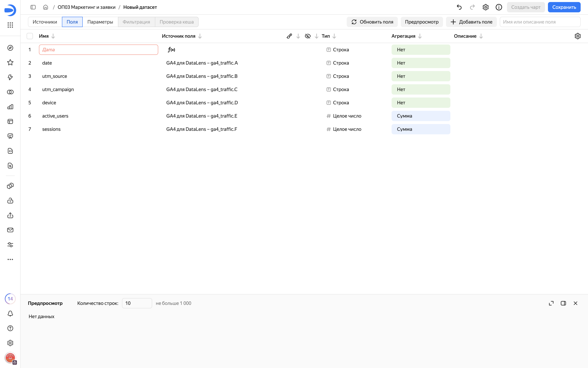Click the blue Сохранить button
This screenshot has width=588, height=368.
coord(564,7)
